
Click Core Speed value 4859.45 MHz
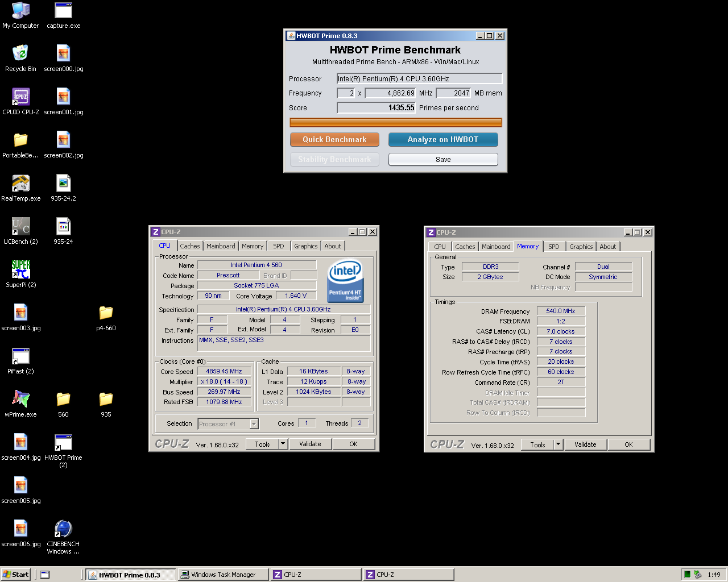224,371
